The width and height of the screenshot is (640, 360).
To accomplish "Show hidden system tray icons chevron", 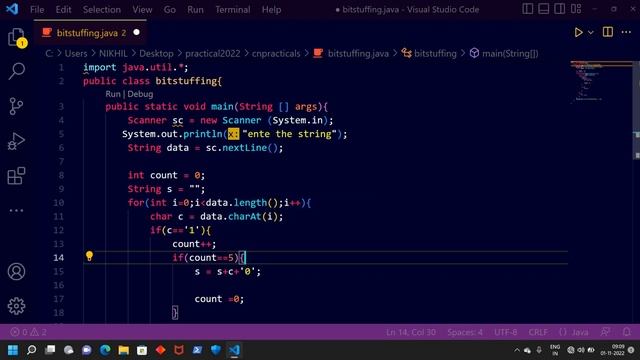I will point(517,350).
